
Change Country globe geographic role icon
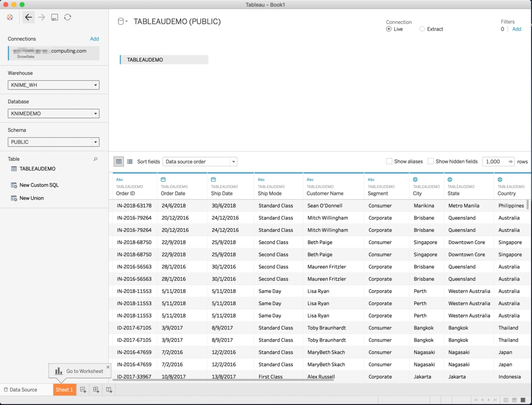(x=500, y=179)
